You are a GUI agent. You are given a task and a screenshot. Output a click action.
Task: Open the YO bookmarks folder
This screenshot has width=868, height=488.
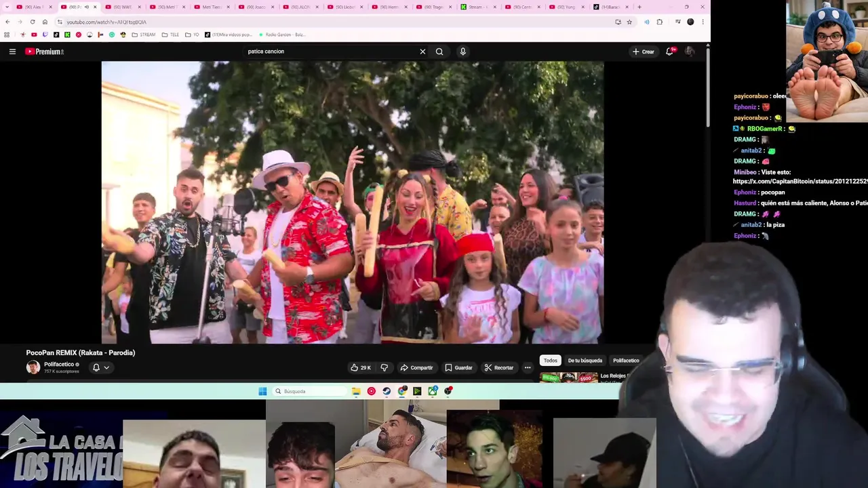pos(191,35)
